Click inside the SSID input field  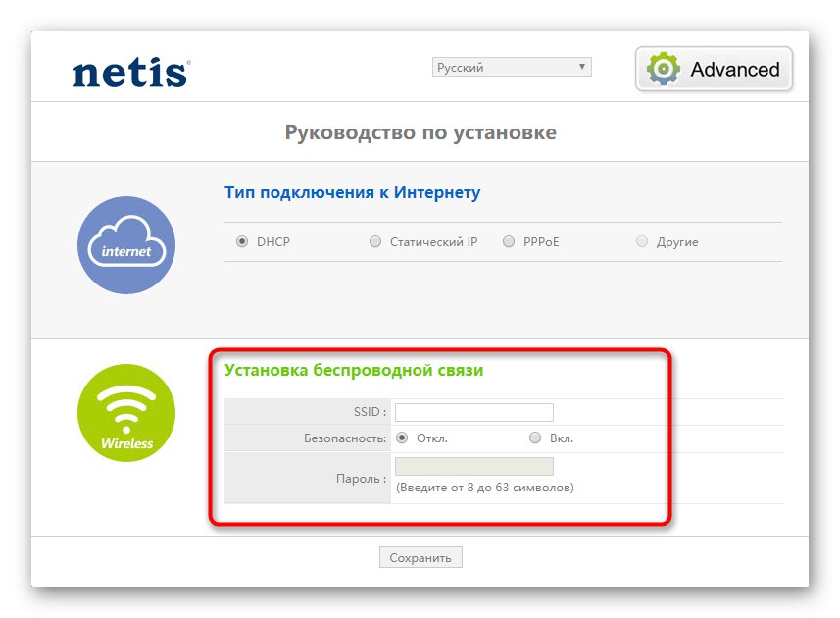474,412
